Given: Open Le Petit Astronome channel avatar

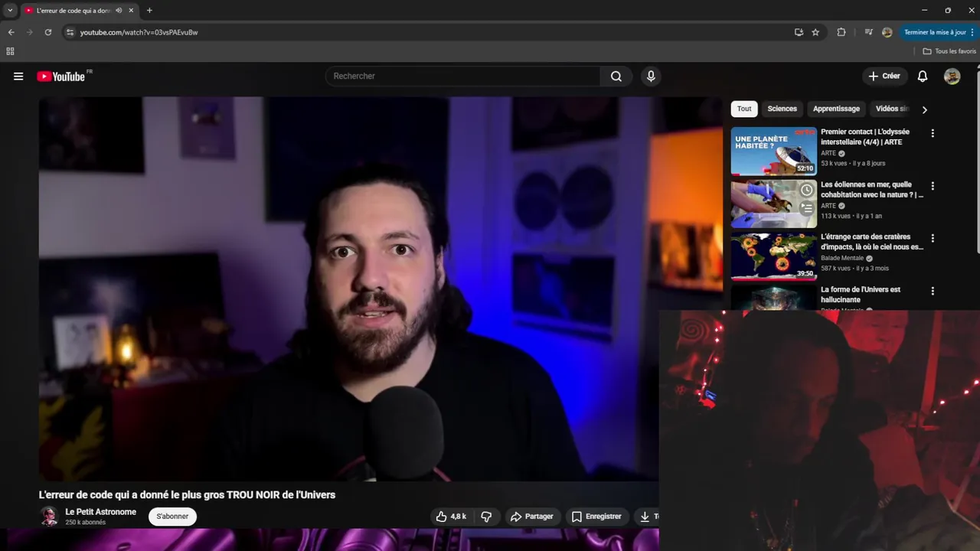Looking at the screenshot, I should click(49, 517).
